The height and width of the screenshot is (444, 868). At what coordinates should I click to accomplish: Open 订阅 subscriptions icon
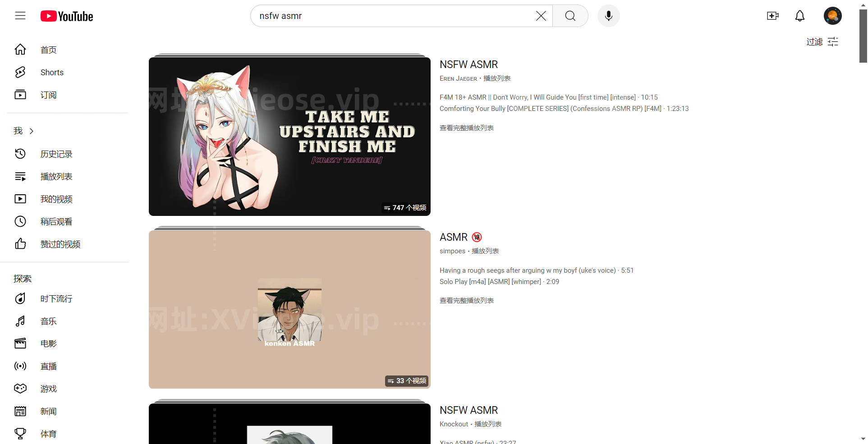coord(20,95)
